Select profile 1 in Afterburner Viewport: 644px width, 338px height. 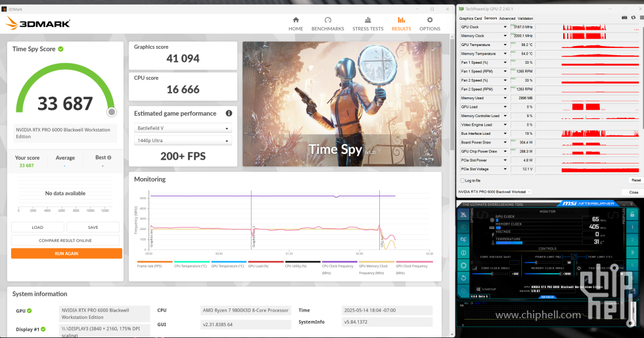tap(632, 227)
